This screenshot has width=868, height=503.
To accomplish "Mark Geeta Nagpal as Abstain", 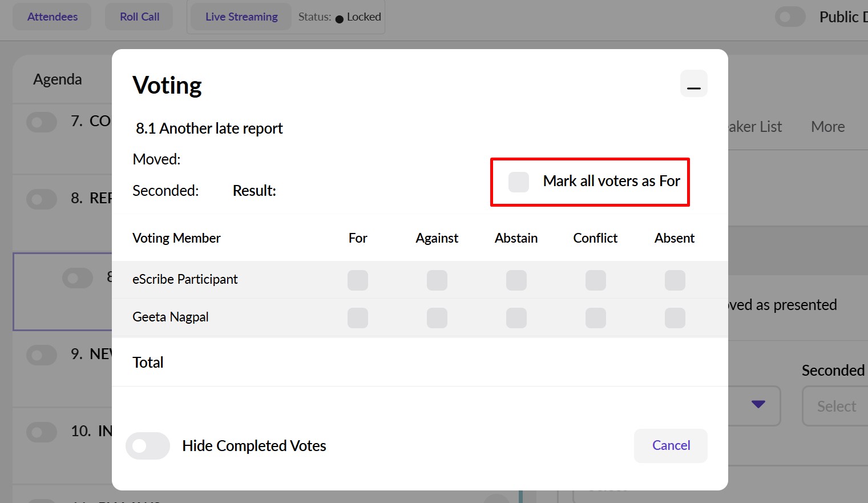I will point(516,318).
